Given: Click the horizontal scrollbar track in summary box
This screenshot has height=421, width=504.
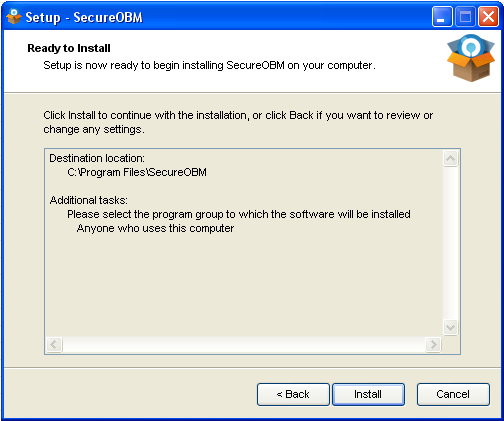Looking at the screenshot, I should 244,344.
